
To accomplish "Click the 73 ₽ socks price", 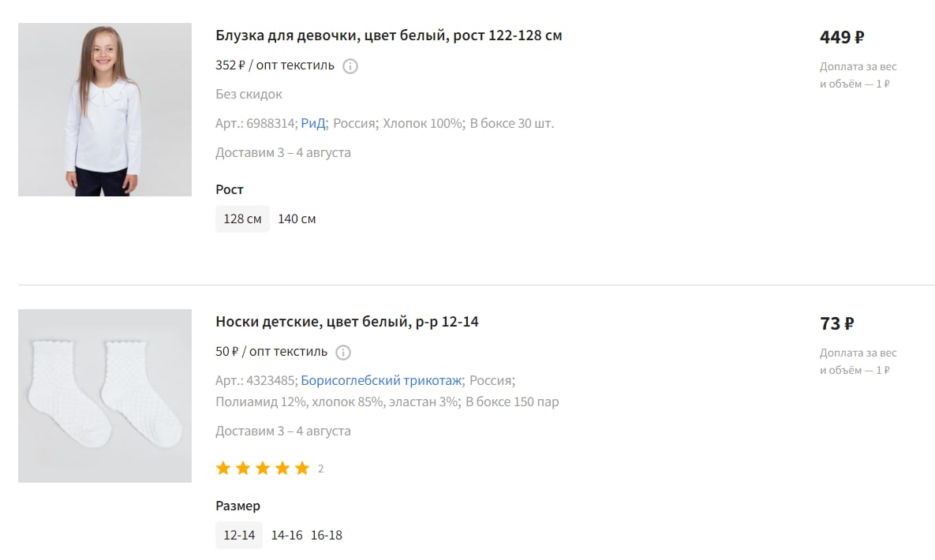I will coord(837,323).
